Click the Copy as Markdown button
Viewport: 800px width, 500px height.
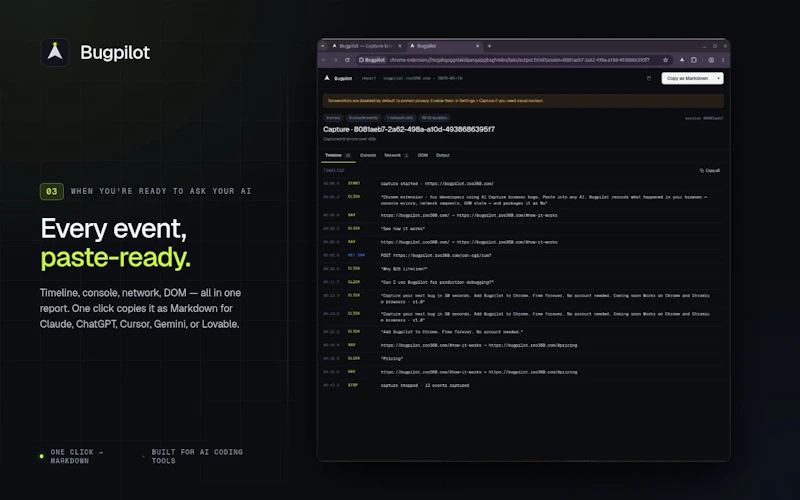687,78
